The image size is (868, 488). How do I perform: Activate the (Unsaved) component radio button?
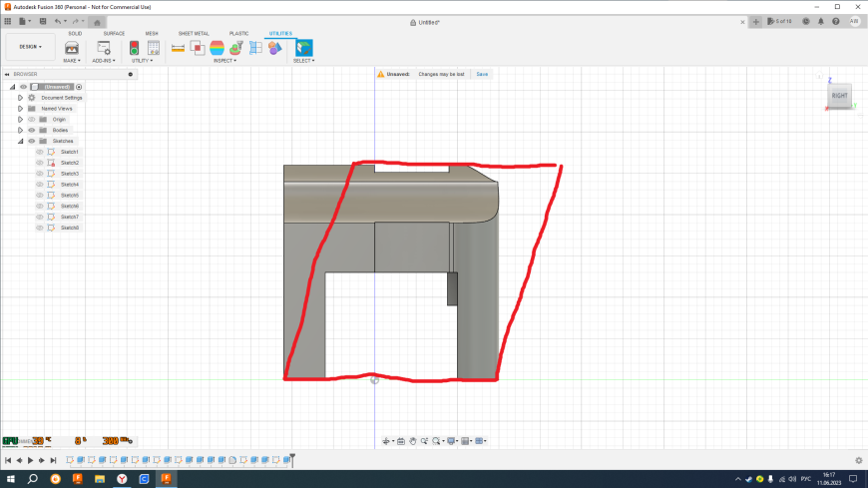(79, 87)
